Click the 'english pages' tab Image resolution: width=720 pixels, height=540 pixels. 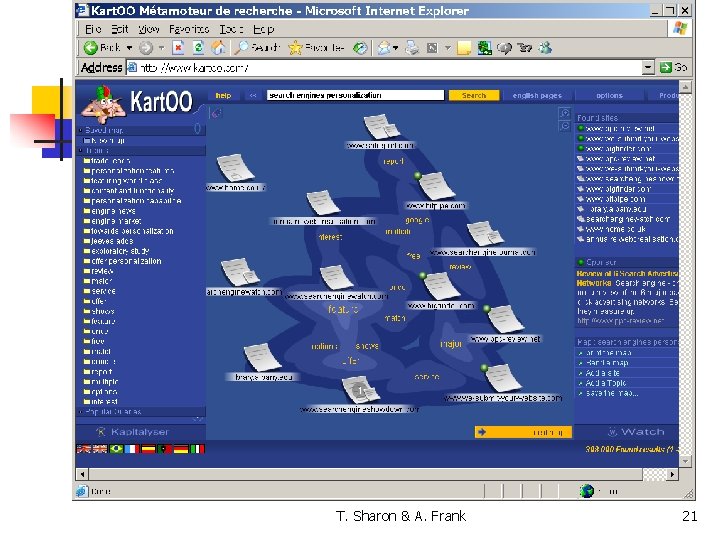coord(537,96)
